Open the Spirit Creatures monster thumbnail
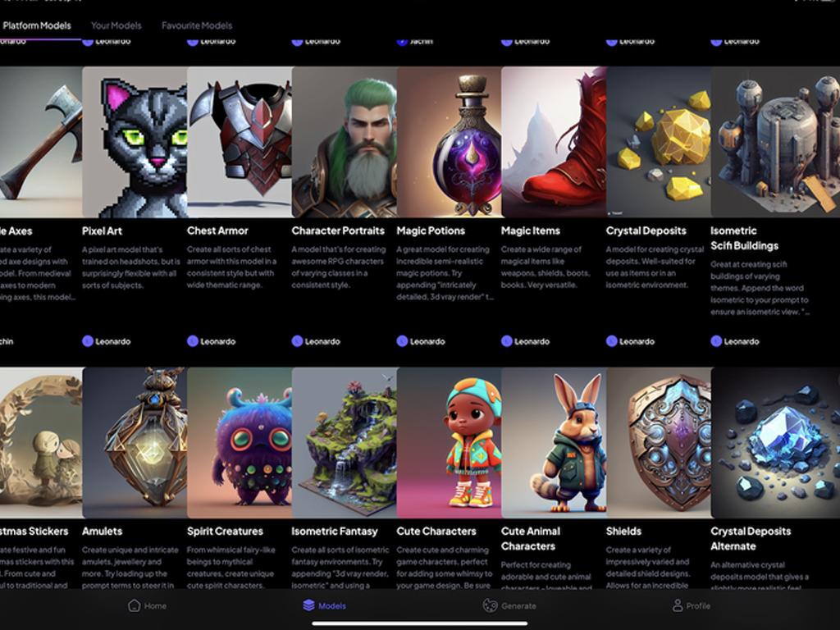 (240, 442)
